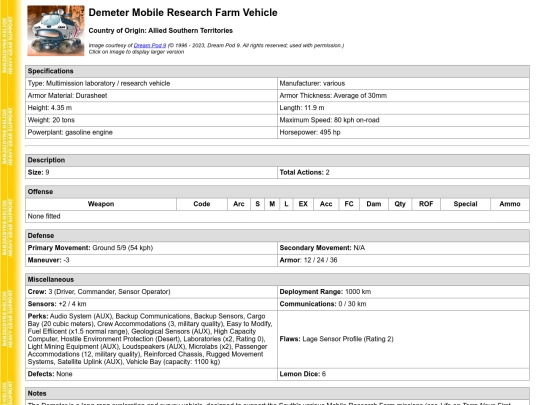Screen dimensions: 540x405
Task: Click the Perks list cell
Action: pos(151,339)
